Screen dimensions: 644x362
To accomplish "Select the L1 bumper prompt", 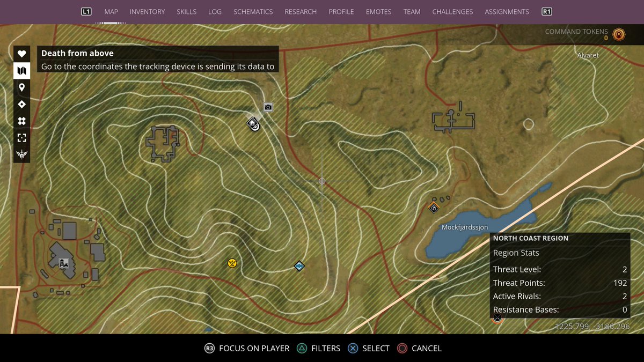I will (86, 11).
